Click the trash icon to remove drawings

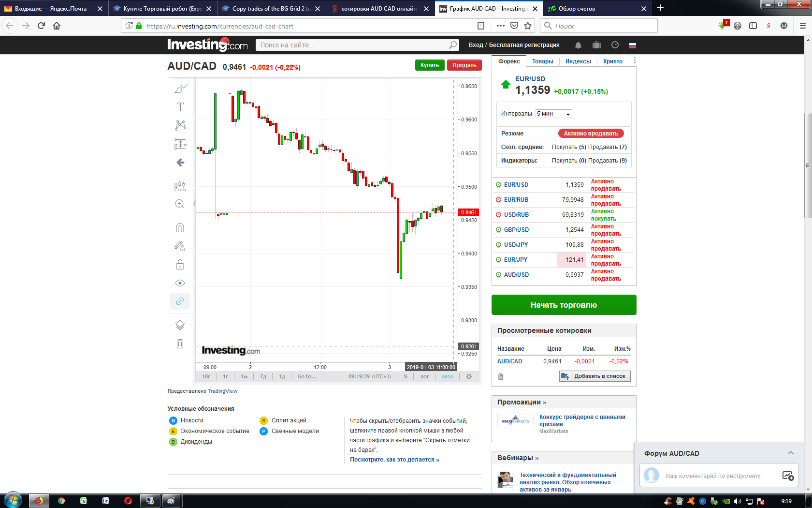[180, 344]
